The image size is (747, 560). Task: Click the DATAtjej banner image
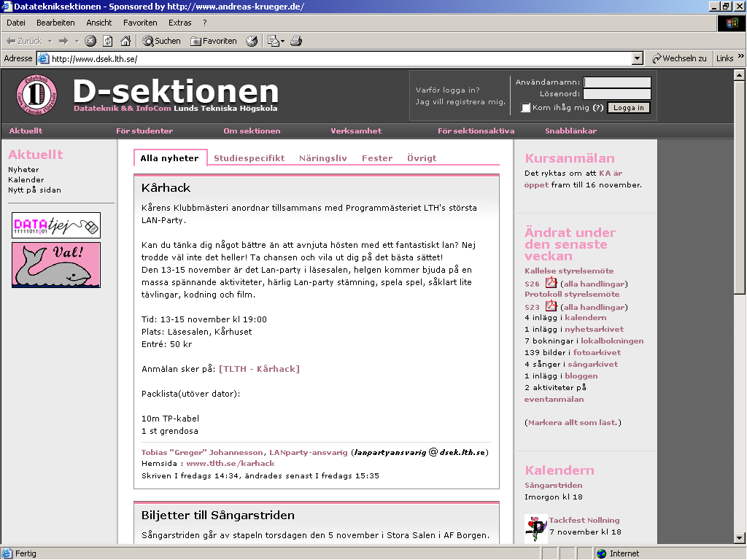(x=56, y=225)
